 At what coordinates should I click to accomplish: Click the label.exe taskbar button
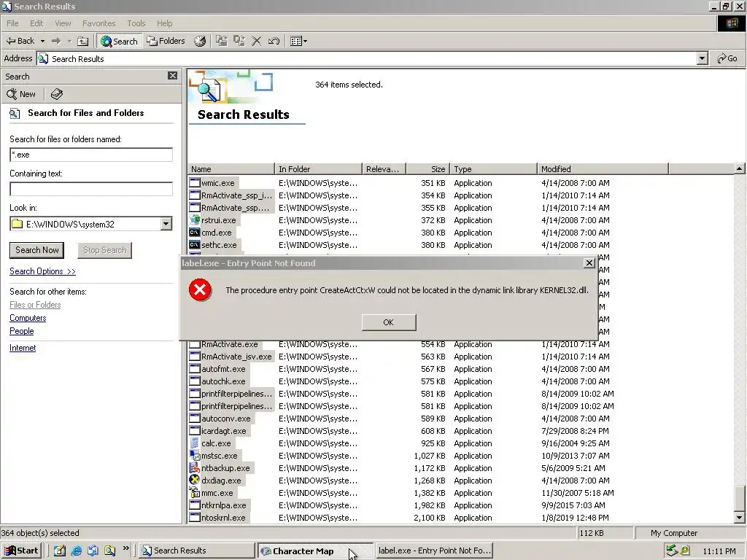point(434,551)
